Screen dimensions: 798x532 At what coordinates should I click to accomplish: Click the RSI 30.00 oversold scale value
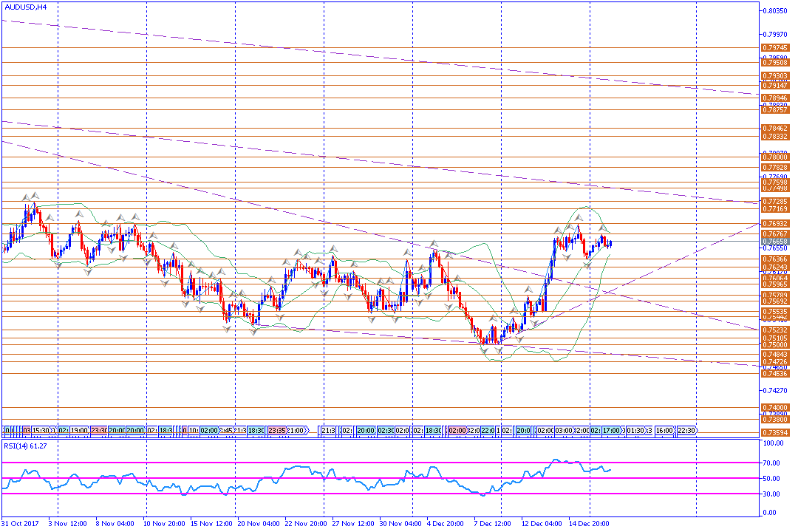tap(774, 494)
